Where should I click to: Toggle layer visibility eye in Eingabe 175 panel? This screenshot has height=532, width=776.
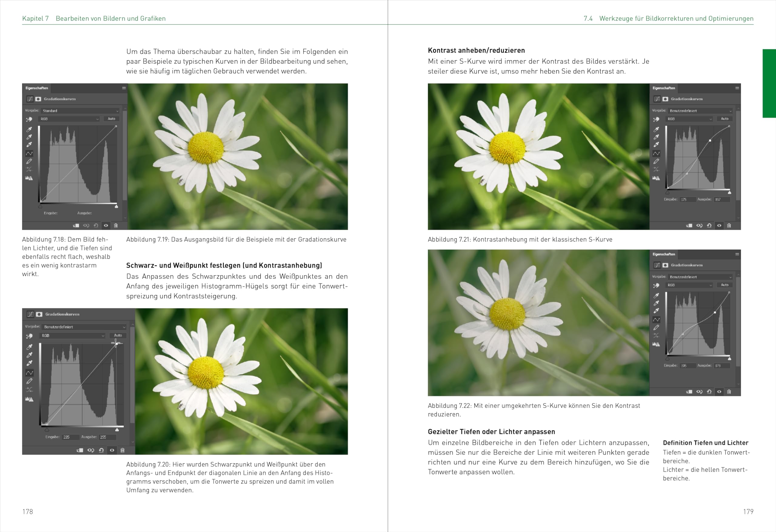pyautogui.click(x=719, y=225)
